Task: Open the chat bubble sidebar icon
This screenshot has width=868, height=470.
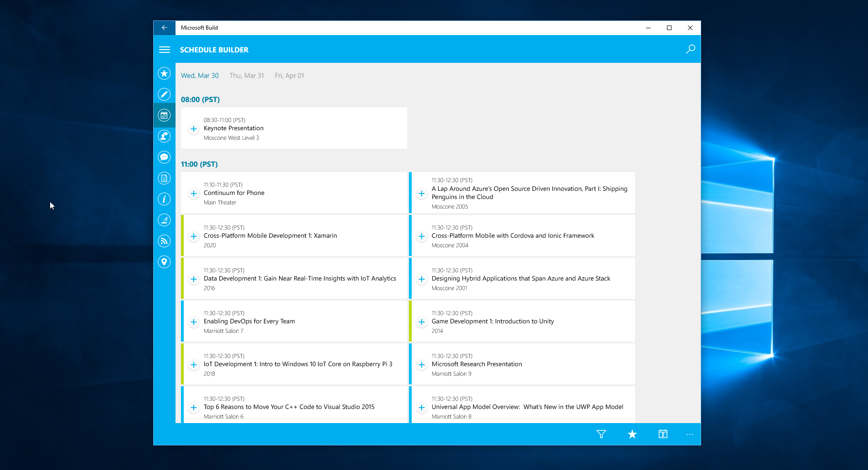Action: (164, 157)
